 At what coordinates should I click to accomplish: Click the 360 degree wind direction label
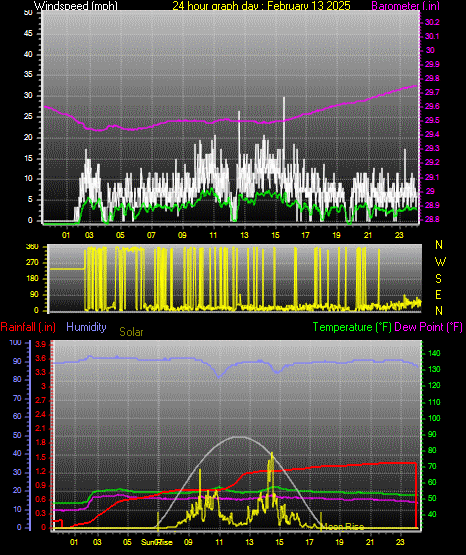click(x=32, y=247)
